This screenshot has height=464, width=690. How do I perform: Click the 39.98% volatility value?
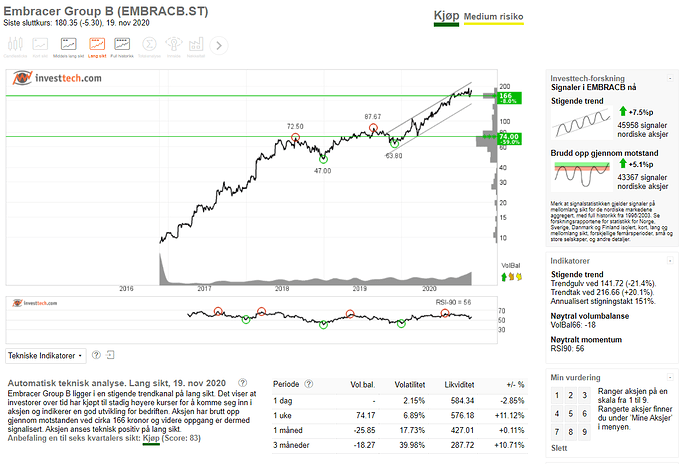click(412, 445)
